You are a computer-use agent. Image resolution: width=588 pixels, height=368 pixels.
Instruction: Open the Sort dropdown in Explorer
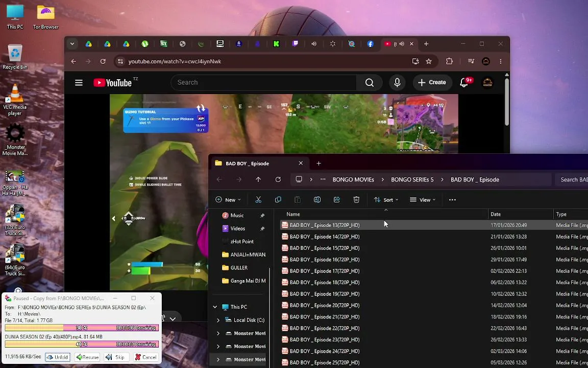click(x=386, y=200)
